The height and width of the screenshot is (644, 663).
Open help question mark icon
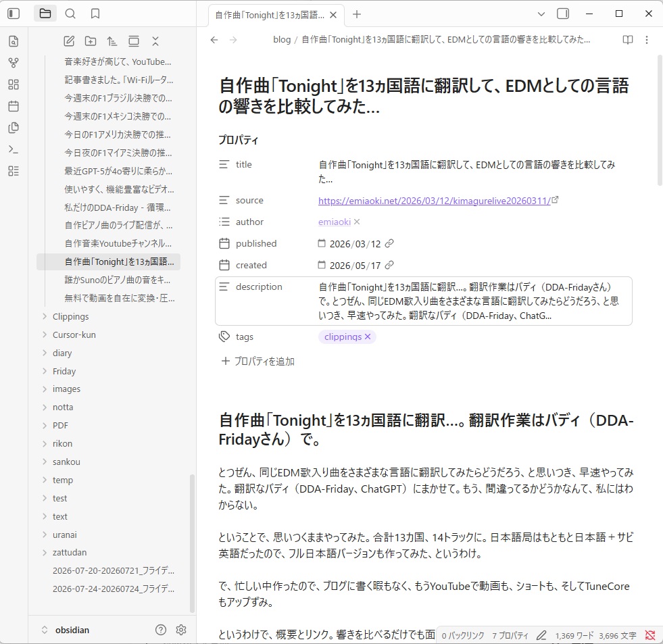[x=161, y=630]
